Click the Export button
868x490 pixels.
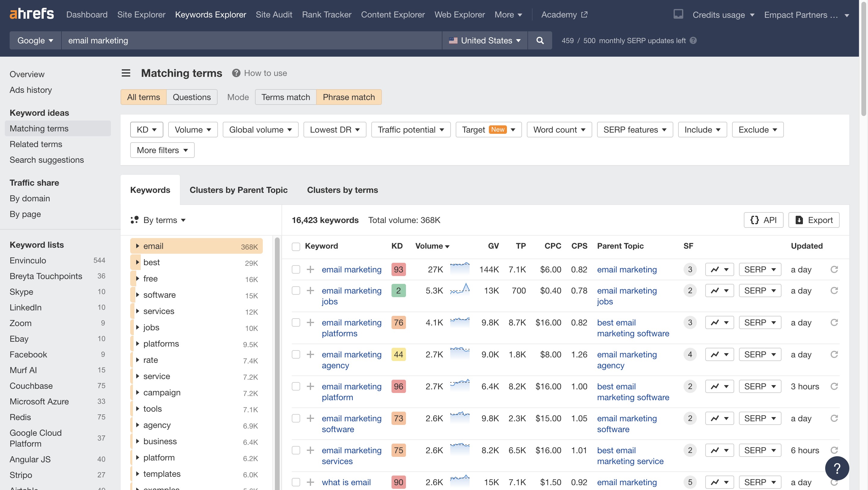coord(814,220)
